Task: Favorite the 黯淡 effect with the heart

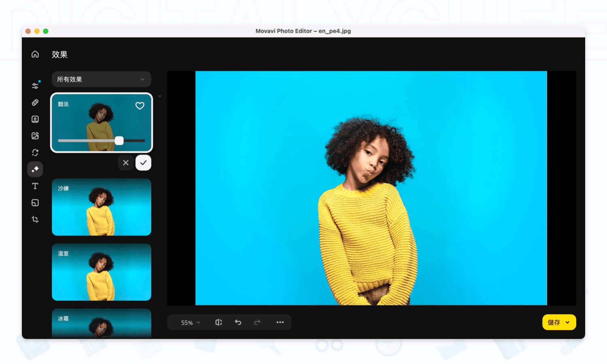Action: (140, 106)
